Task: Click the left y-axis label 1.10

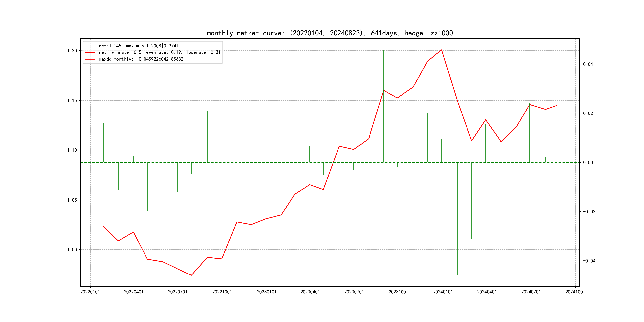Action: (x=72, y=150)
